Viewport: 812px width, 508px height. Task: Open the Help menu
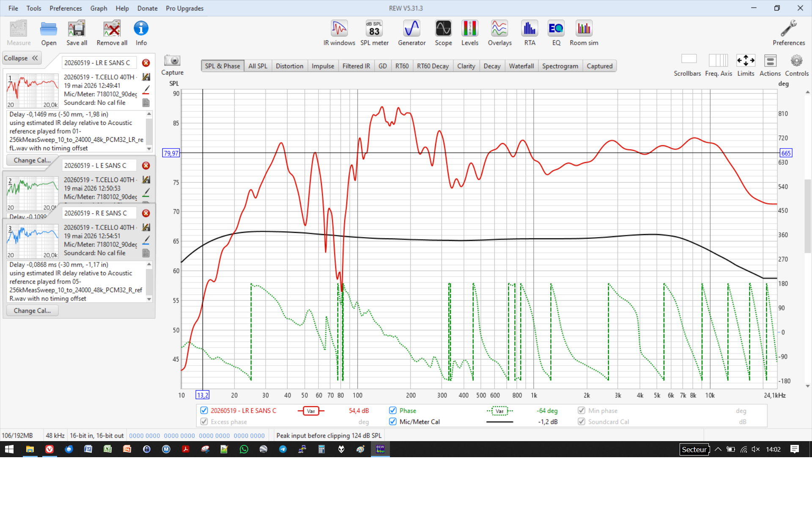(x=122, y=8)
